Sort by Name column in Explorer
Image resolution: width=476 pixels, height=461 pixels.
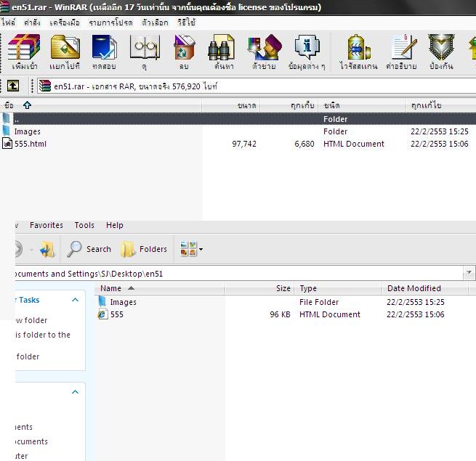coord(159,288)
